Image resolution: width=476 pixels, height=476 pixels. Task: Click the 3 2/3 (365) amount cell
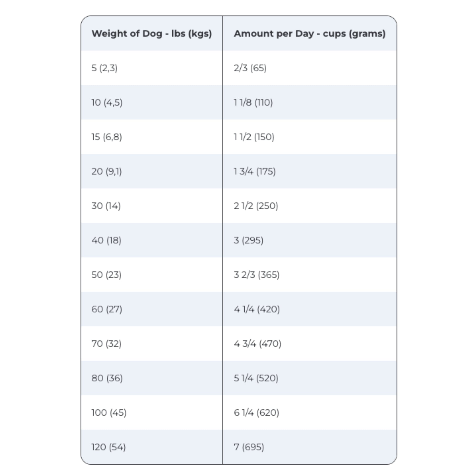coord(257,275)
